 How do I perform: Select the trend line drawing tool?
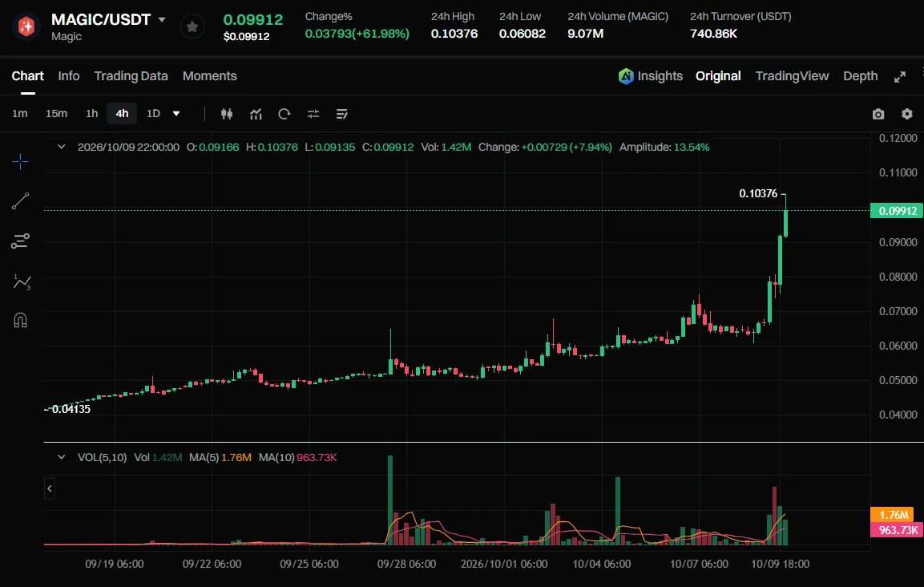click(21, 201)
